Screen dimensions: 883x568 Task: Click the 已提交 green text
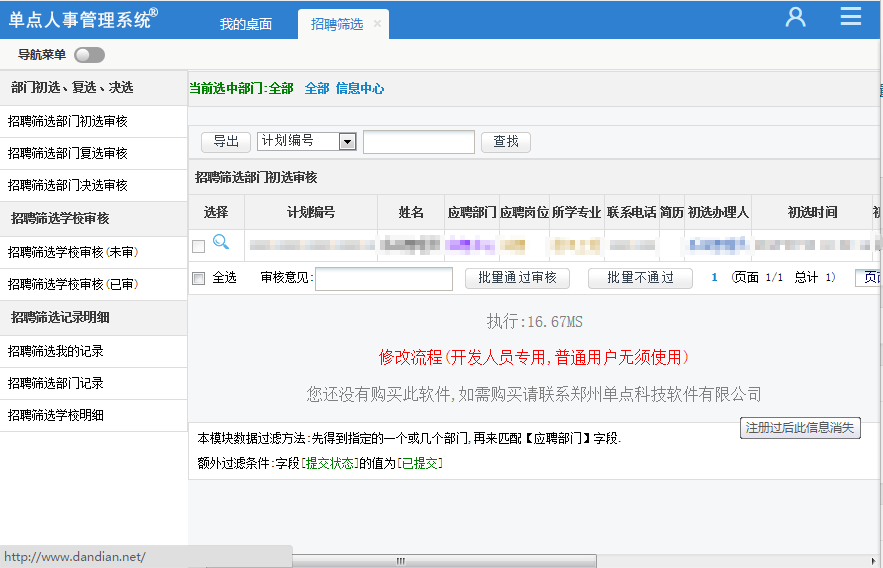tap(420, 463)
